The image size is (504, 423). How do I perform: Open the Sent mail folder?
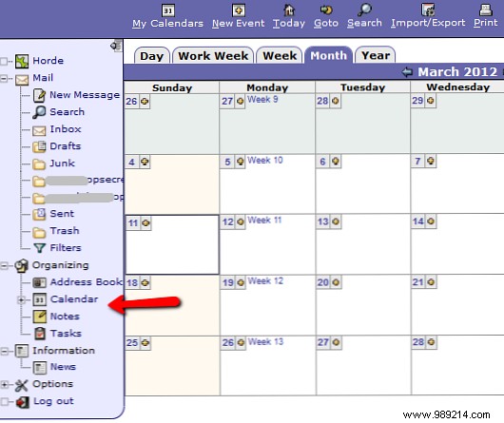click(62, 214)
